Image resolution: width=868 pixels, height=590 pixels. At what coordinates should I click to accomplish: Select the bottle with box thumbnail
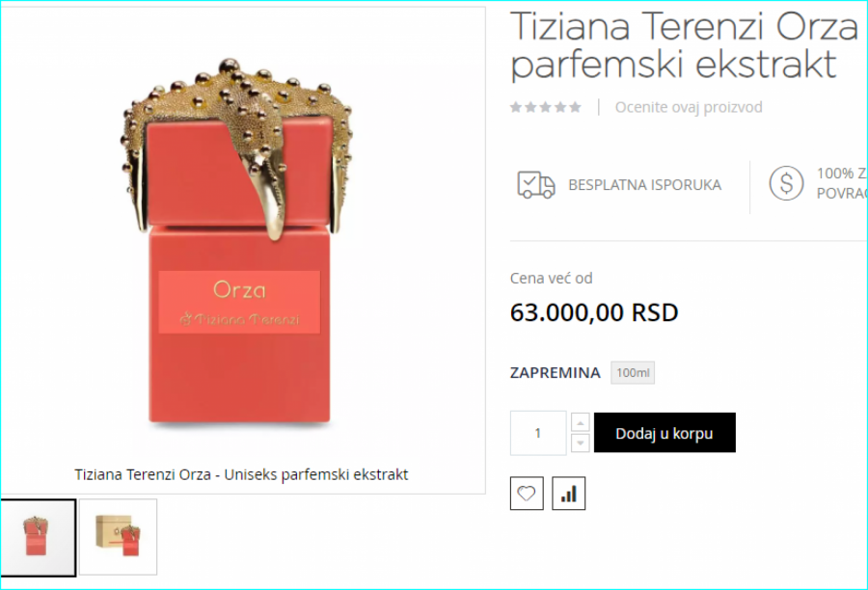118,537
